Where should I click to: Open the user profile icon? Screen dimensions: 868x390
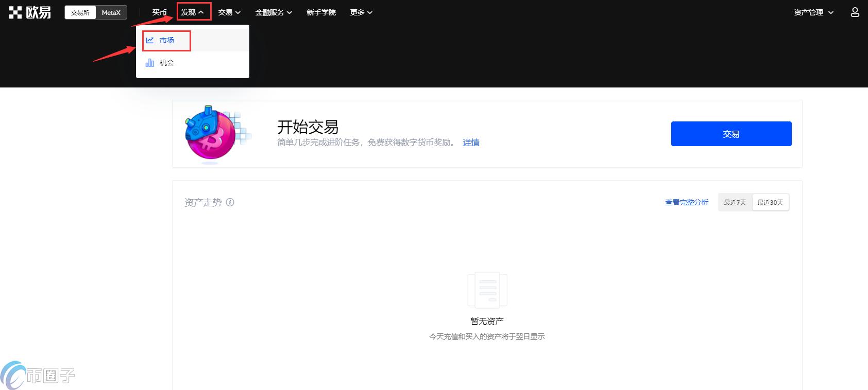855,12
